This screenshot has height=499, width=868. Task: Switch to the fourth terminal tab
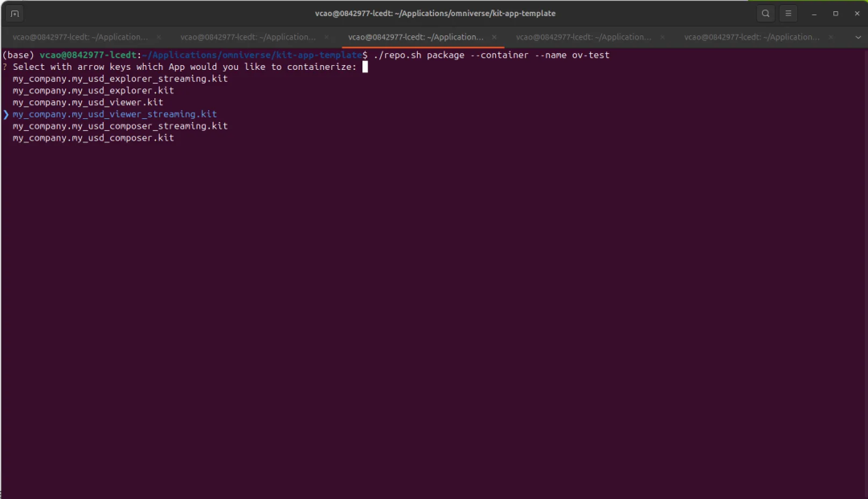pos(583,37)
